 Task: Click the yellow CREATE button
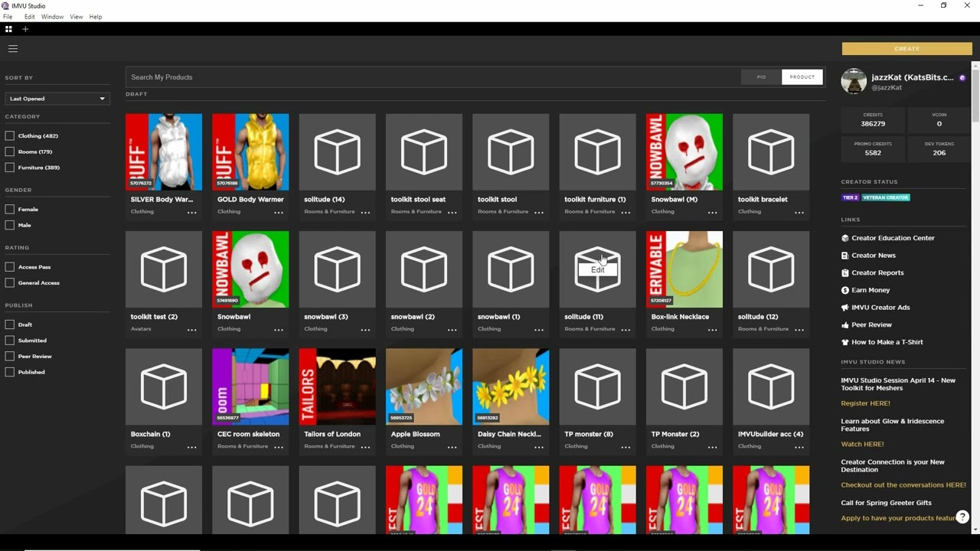906,49
